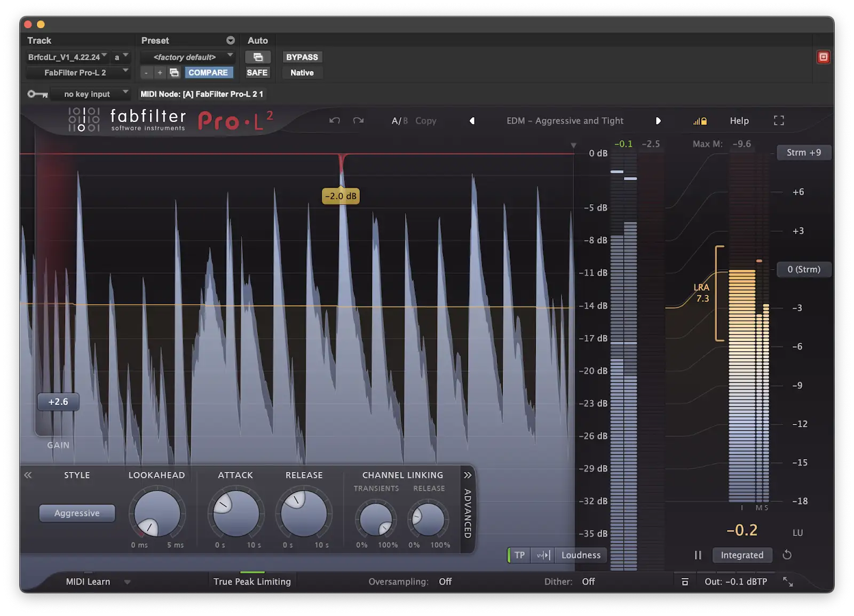This screenshot has height=616, width=854.
Task: Toggle the TP true peak metering button
Action: coord(519,555)
